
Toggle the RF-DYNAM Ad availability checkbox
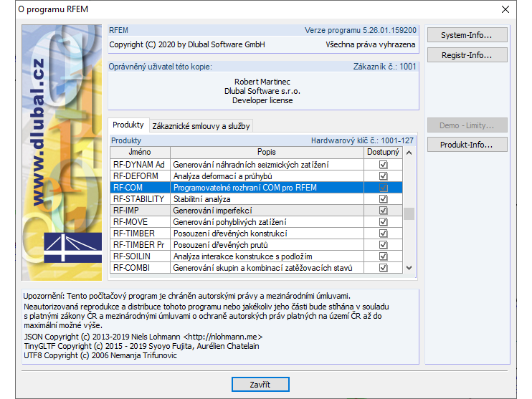pos(383,165)
